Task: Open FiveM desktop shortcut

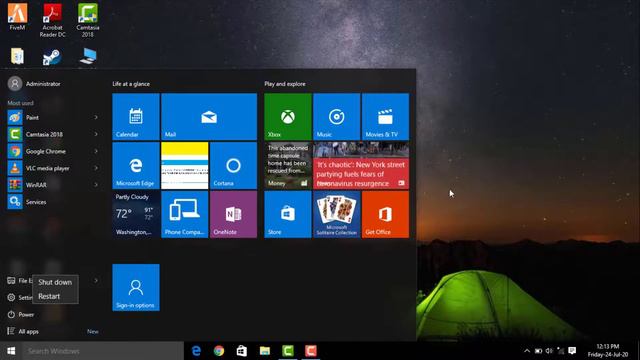Action: [17, 17]
